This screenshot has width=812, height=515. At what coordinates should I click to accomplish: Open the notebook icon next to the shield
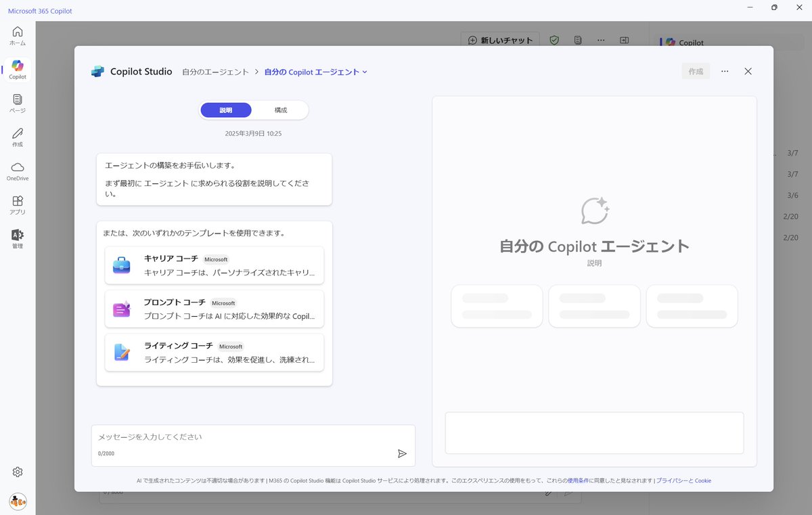coord(577,41)
